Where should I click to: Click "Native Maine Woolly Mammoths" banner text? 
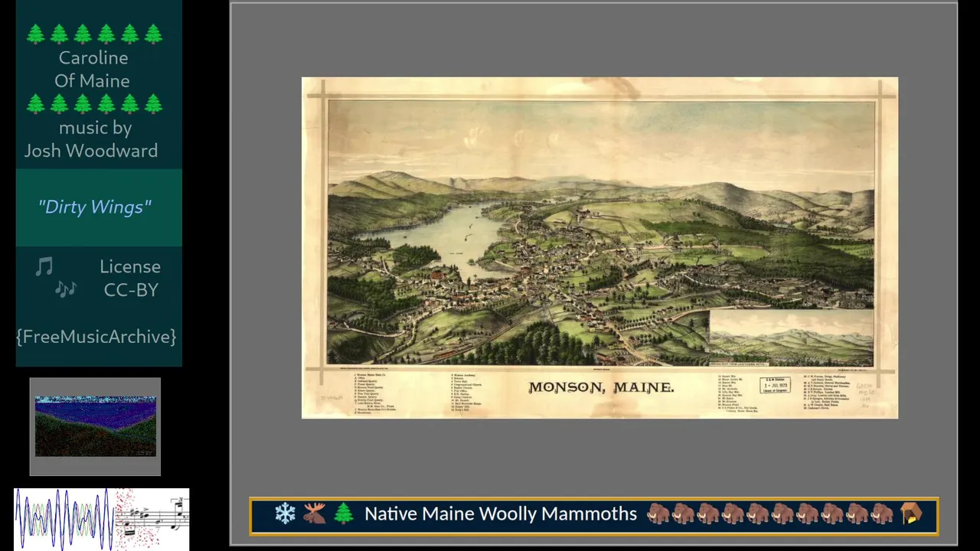(501, 514)
